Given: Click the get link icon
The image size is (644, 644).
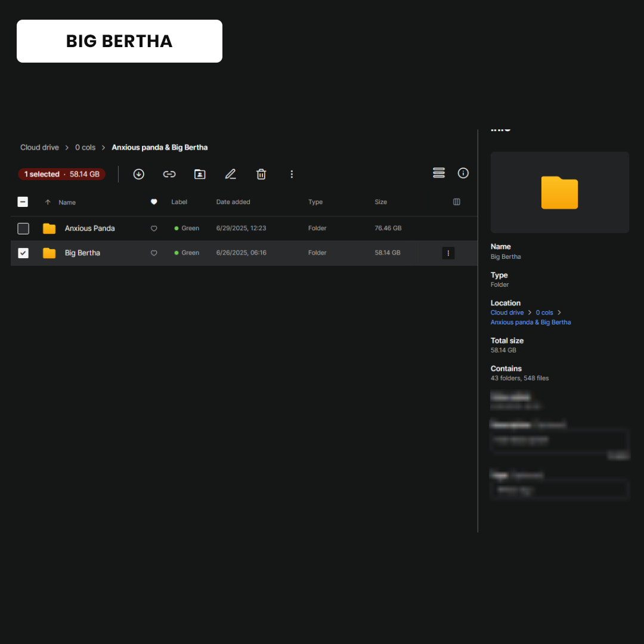Looking at the screenshot, I should tap(169, 174).
